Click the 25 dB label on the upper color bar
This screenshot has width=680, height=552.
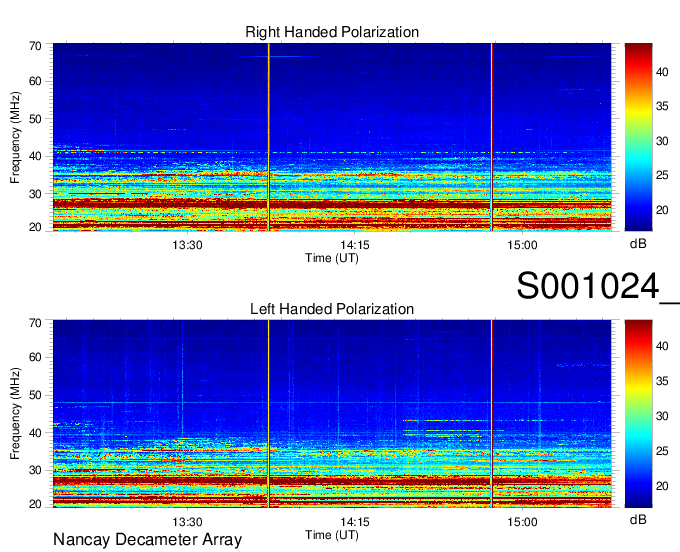click(662, 175)
